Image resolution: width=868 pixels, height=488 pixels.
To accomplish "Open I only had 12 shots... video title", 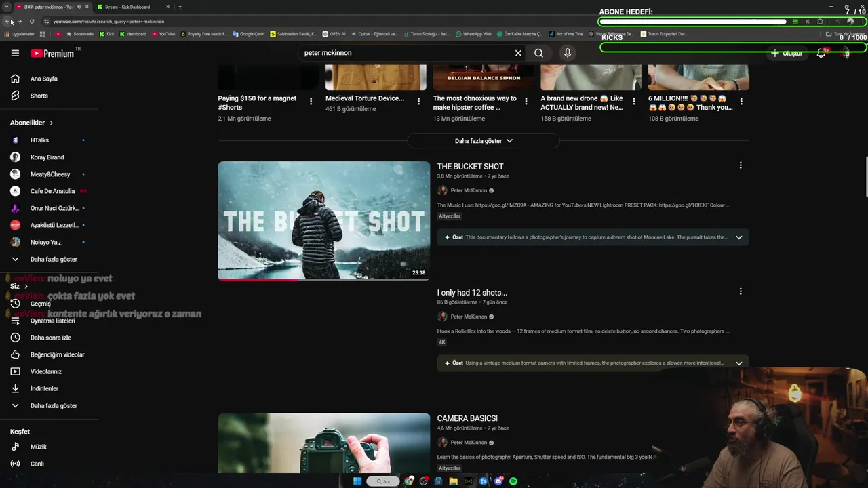I will click(x=472, y=293).
